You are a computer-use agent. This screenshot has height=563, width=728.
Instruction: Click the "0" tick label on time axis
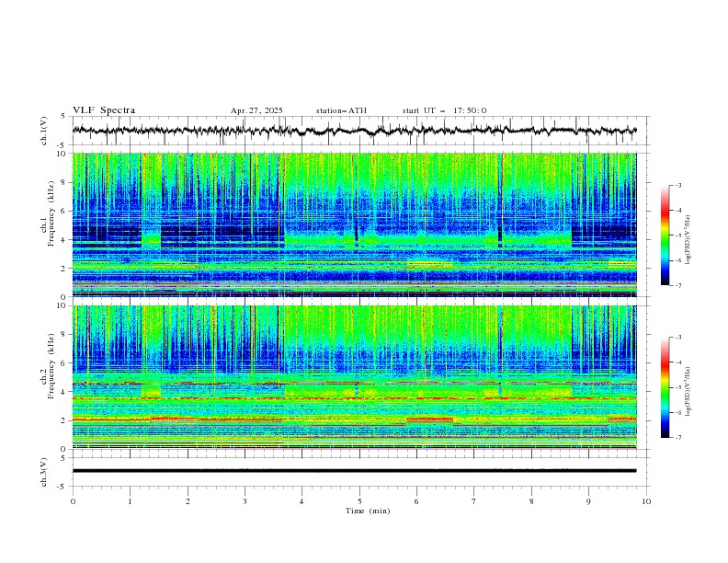coord(73,501)
